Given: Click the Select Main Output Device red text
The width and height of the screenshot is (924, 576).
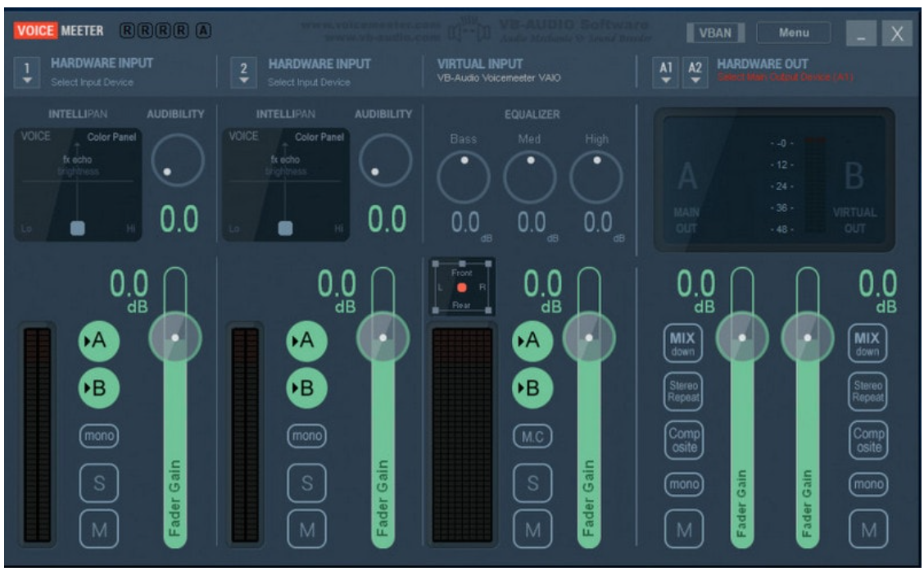Looking at the screenshot, I should pyautogui.click(x=785, y=78).
